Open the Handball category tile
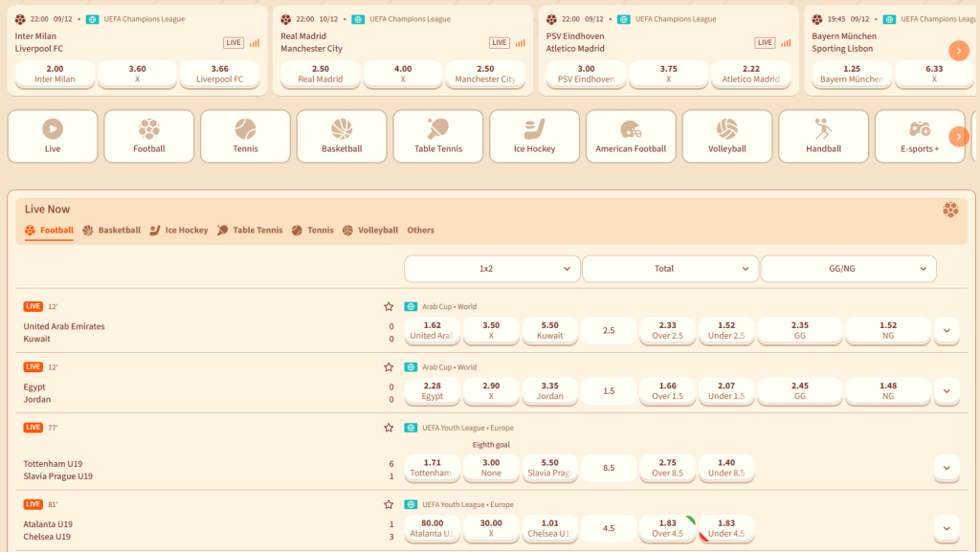Viewport: 980px width, 552px height. pos(823,136)
